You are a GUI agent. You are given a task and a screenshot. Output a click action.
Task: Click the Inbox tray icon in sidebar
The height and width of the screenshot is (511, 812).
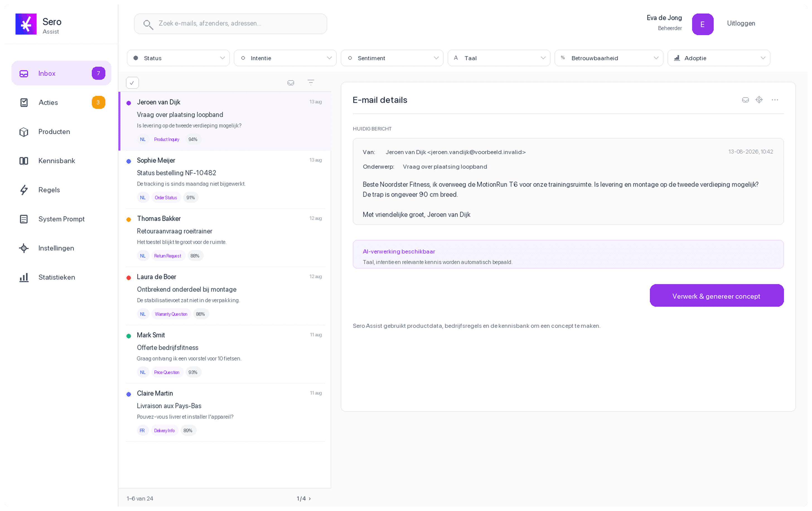coord(24,74)
